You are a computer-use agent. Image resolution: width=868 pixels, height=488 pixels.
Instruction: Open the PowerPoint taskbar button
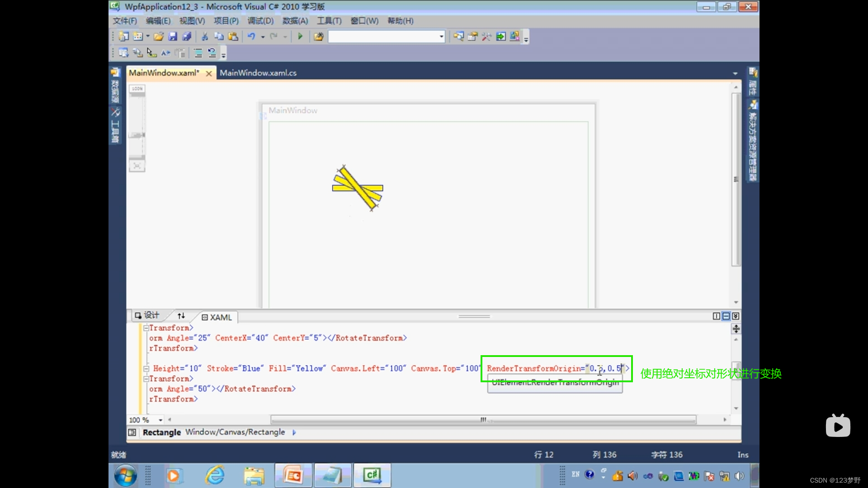point(293,475)
